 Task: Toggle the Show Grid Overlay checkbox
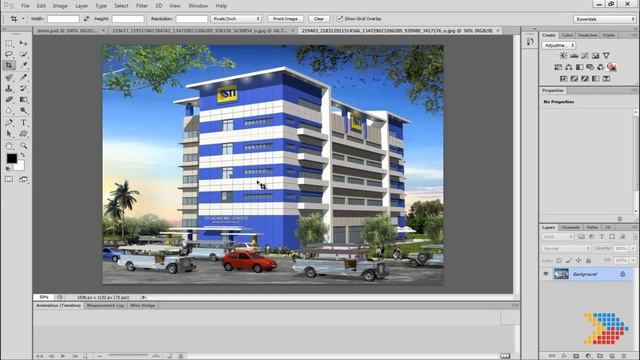click(339, 19)
